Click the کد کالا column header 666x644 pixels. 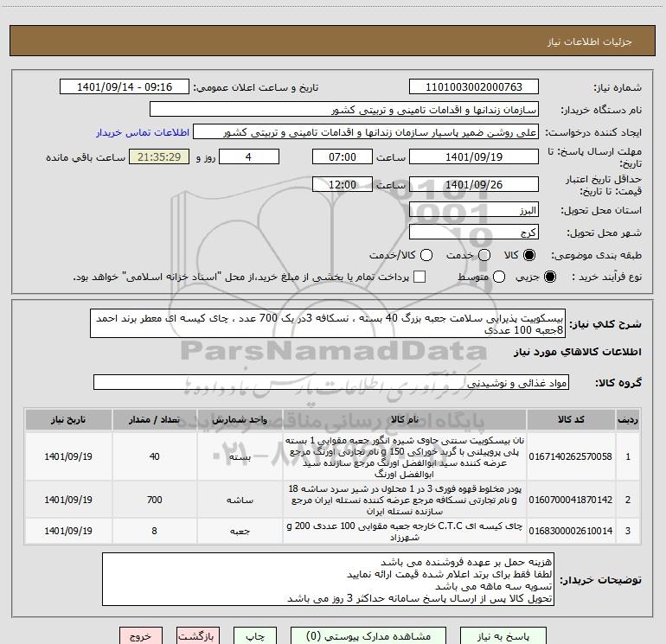pos(571,420)
